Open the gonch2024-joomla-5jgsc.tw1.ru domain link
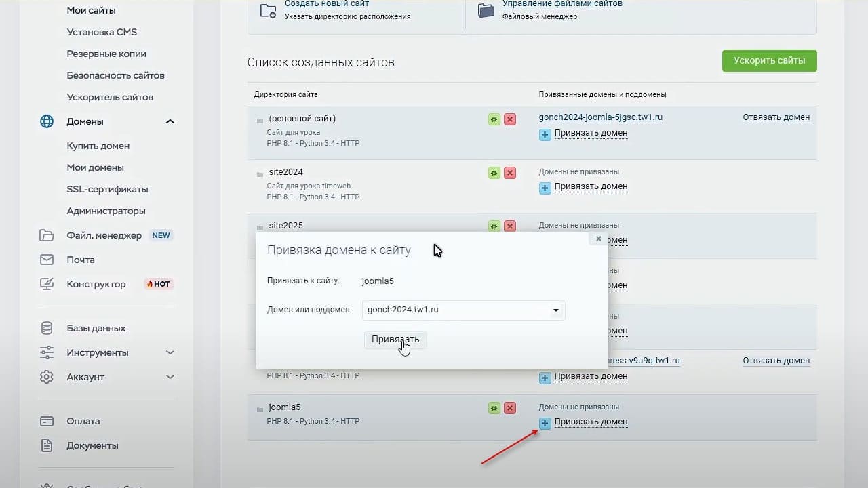 pyautogui.click(x=601, y=117)
